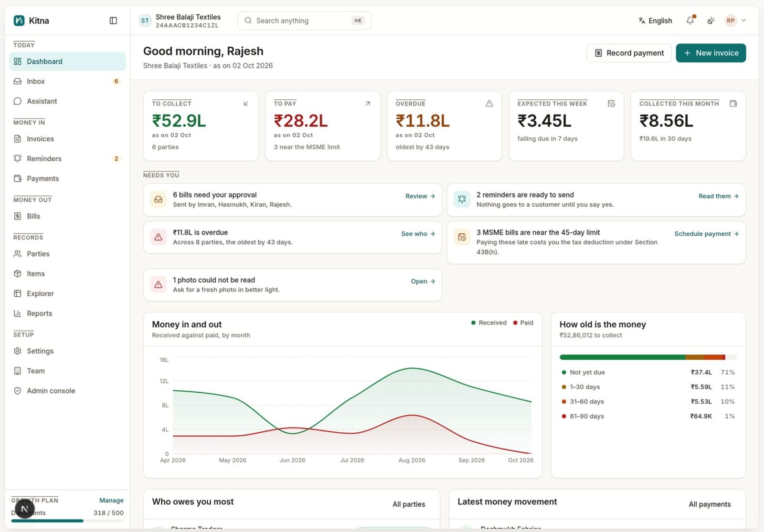The height and width of the screenshot is (532, 764).
Task: Click the To Pay arrow icon
Action: 368,104
